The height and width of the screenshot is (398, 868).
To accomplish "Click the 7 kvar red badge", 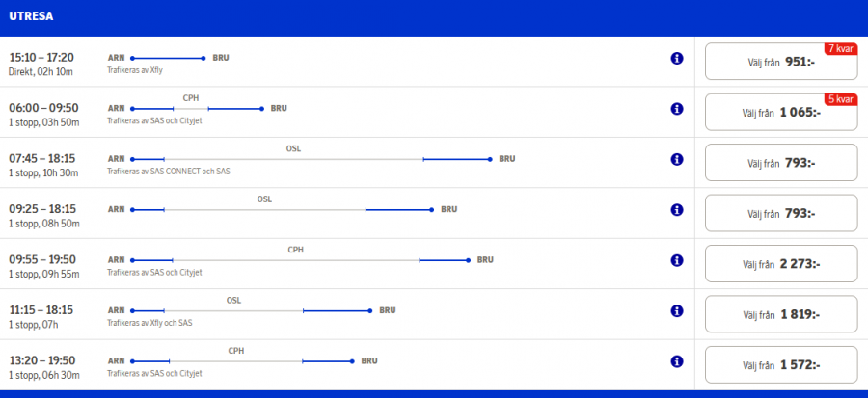I will tap(839, 48).
